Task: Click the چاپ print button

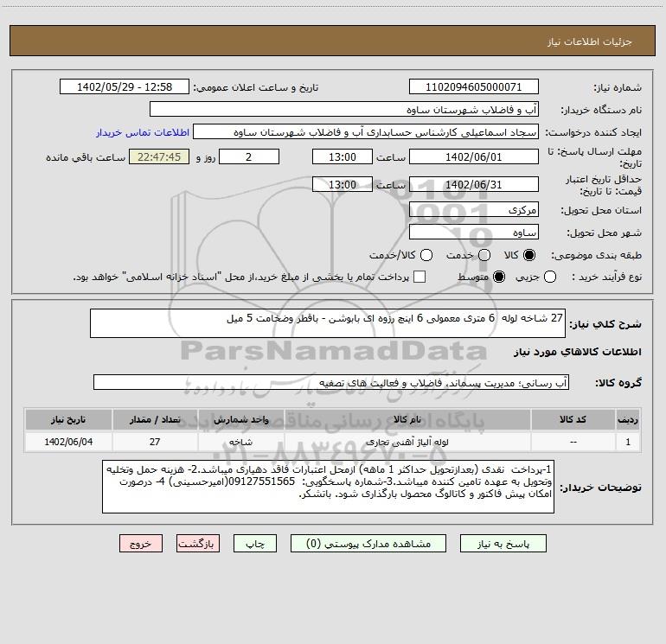Action: point(255,544)
